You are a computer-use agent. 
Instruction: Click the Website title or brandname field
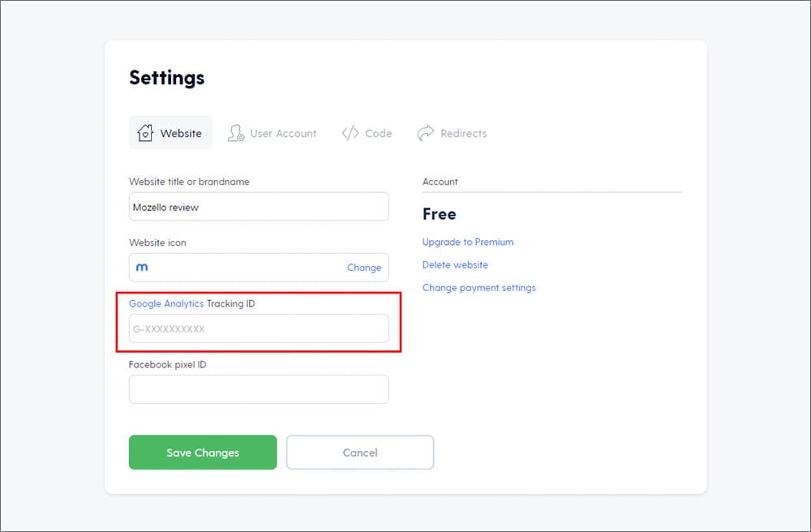259,207
